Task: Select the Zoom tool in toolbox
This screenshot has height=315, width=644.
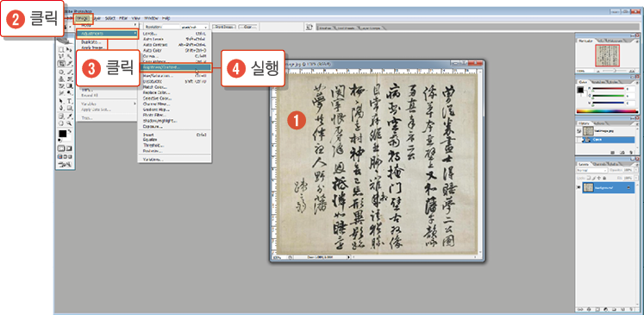Action: 70,123
